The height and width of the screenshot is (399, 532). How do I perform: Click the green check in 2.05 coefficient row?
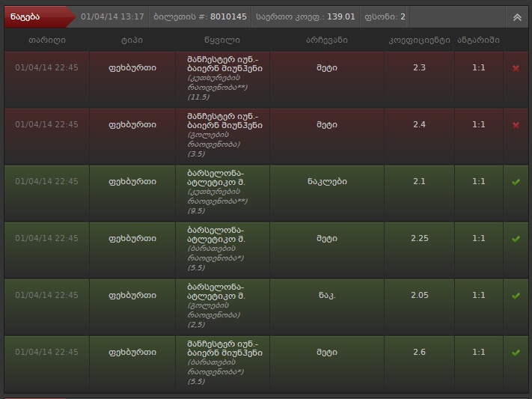pos(516,296)
